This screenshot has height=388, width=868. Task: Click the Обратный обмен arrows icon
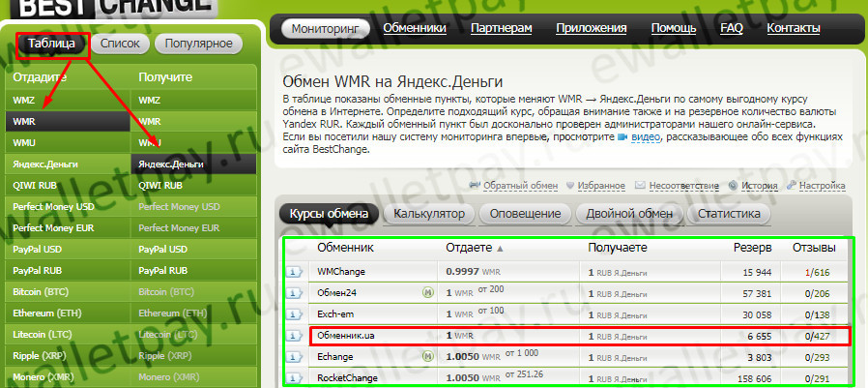(x=475, y=186)
